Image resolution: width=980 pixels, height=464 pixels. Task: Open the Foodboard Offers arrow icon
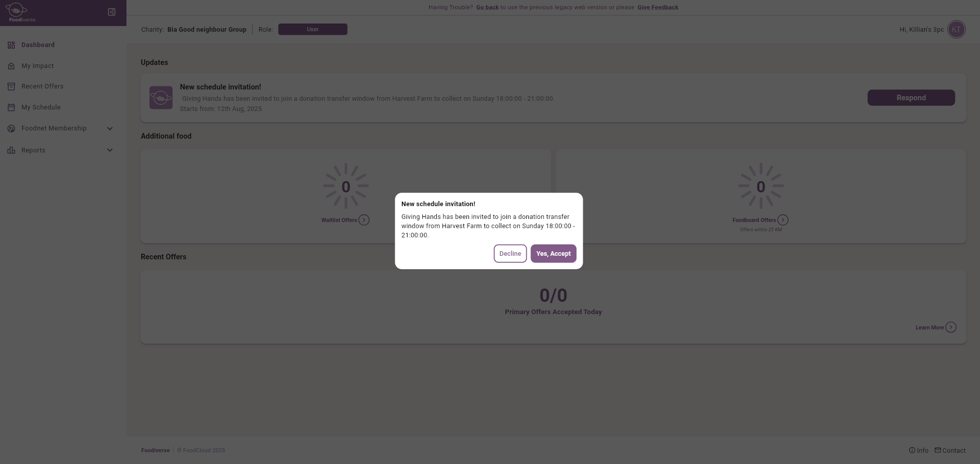[x=783, y=220]
